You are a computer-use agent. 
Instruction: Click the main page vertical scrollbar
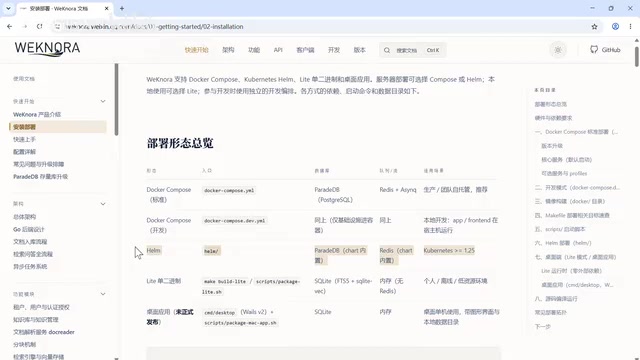click(x=637, y=57)
